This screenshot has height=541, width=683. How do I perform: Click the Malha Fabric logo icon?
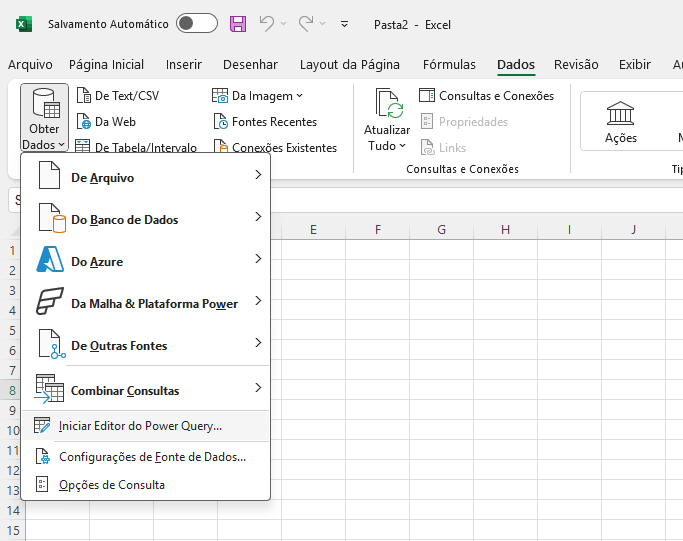[50, 301]
